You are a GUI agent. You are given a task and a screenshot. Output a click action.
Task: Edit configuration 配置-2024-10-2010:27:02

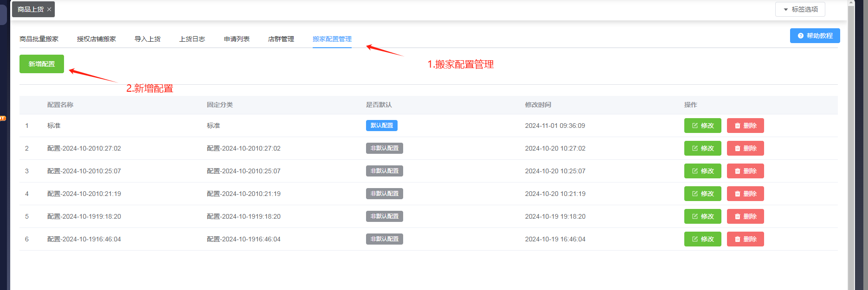pyautogui.click(x=702, y=148)
